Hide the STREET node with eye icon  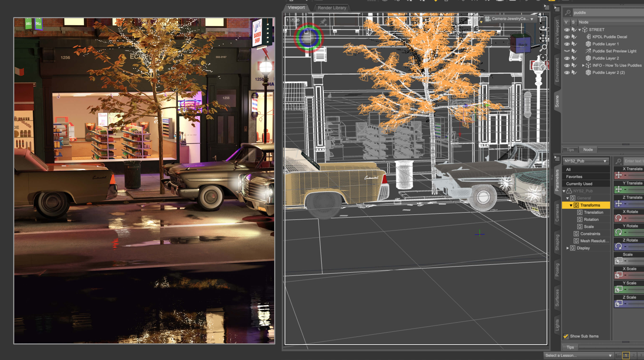[x=567, y=29]
